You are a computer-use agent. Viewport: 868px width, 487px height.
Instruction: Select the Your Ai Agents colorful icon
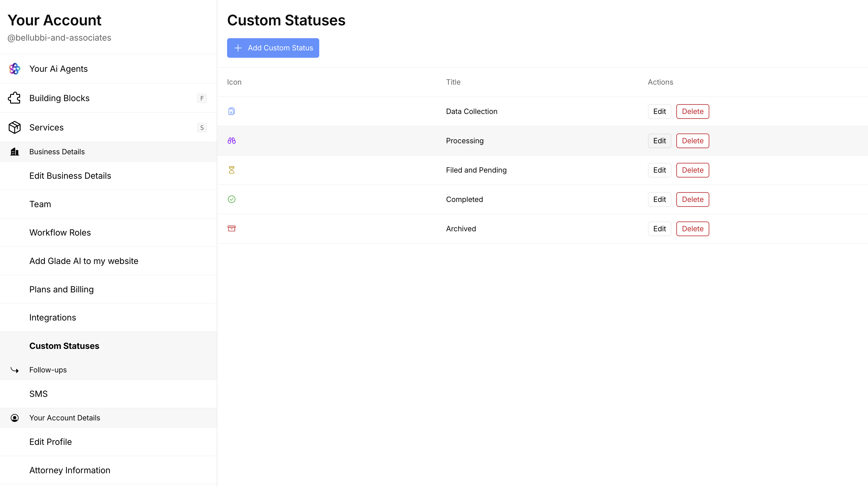click(x=14, y=68)
